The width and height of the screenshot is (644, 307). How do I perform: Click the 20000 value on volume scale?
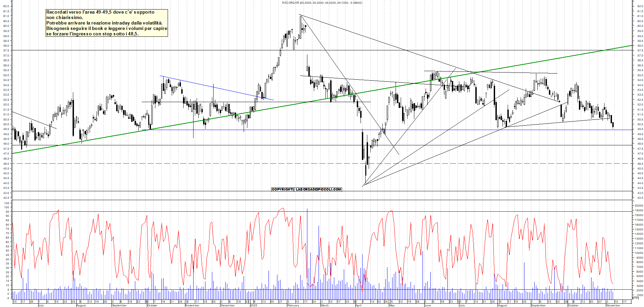638,206
